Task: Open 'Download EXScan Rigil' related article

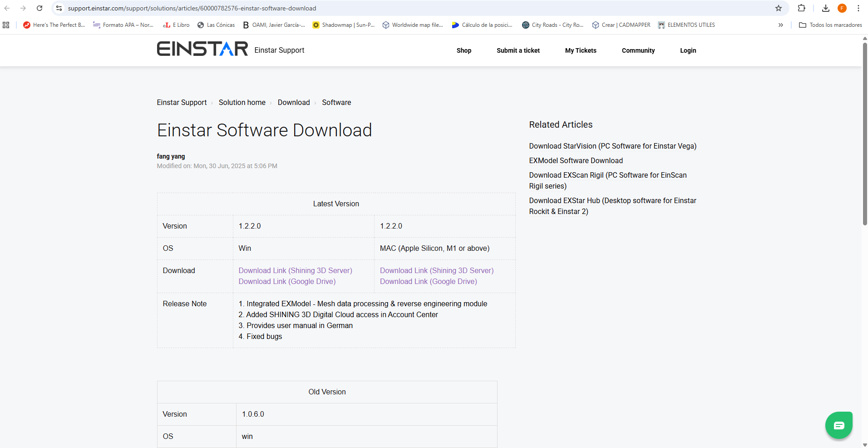Action: tap(608, 181)
